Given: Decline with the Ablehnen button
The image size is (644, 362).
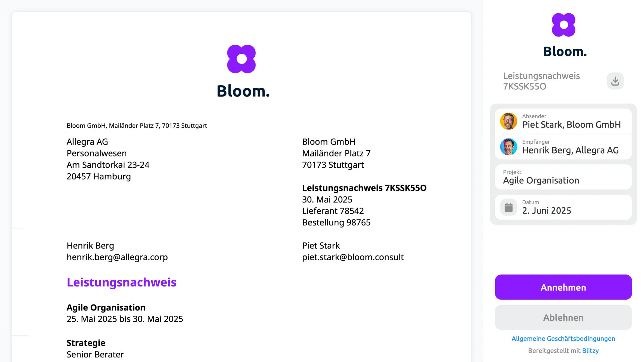Looking at the screenshot, I should [x=563, y=317].
